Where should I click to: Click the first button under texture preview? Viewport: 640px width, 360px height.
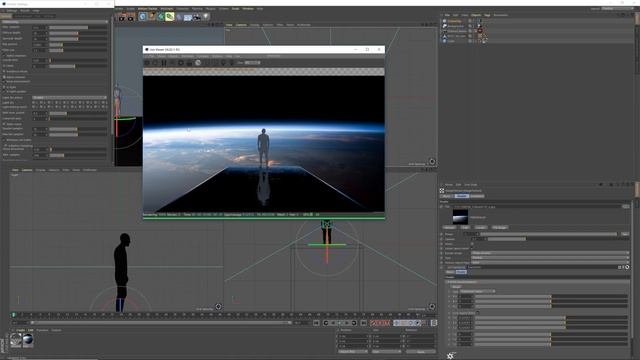coord(449,227)
